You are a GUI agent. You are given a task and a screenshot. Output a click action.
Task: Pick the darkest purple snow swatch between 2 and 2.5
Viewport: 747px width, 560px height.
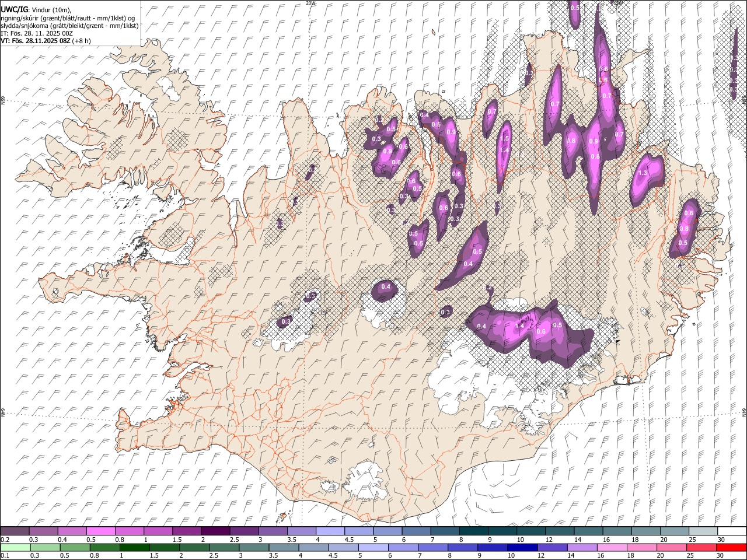pyautogui.click(x=215, y=531)
